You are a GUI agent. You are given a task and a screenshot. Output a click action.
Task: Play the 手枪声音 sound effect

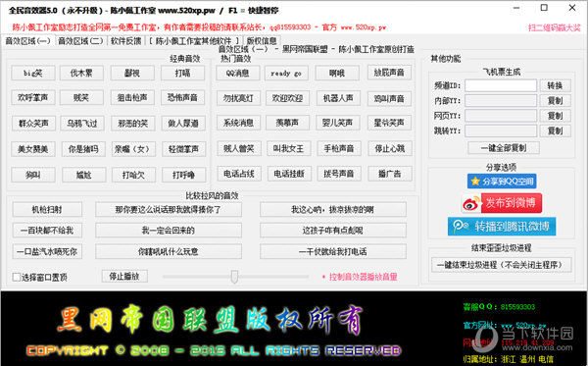tap(339, 148)
